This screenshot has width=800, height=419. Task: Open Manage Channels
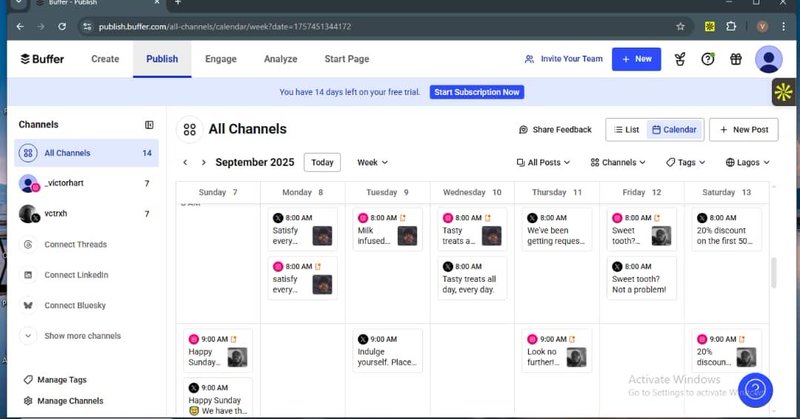pos(63,401)
